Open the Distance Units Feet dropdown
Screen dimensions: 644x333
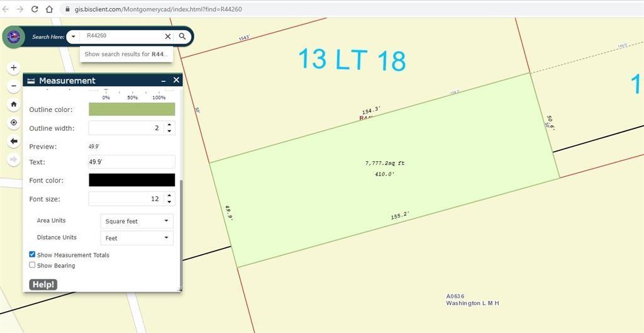point(136,238)
